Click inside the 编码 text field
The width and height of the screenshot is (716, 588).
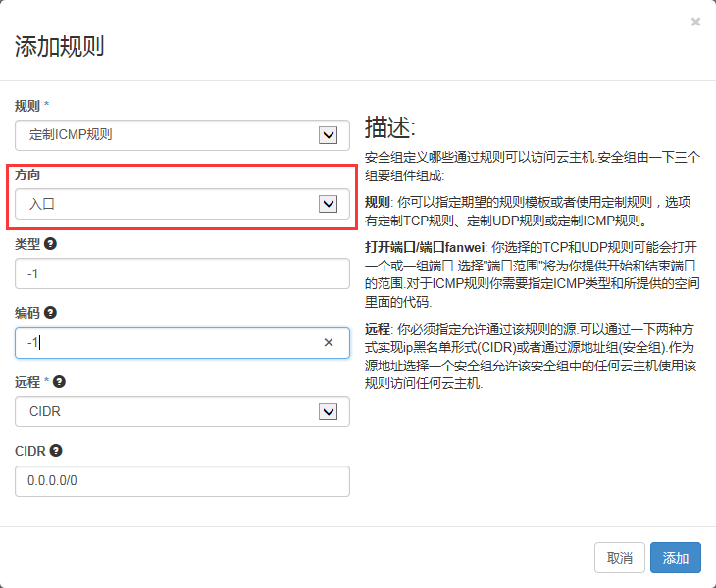point(167,343)
